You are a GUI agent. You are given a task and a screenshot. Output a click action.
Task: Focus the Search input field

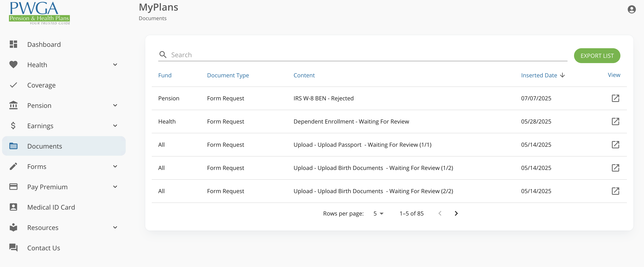(369, 55)
